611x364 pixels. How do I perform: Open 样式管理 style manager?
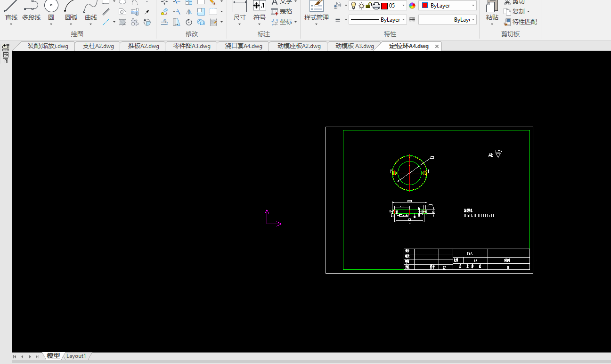[x=317, y=11]
